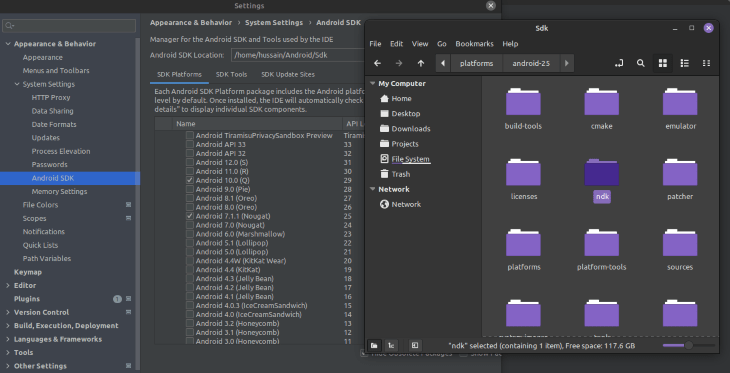Image resolution: width=730 pixels, height=373 pixels.
Task: Focus the settings search field
Action: tap(69, 26)
